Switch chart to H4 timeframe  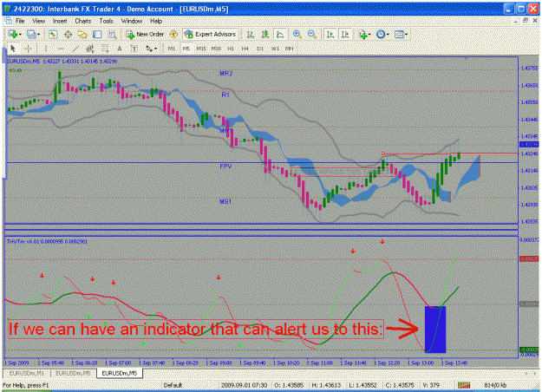pyautogui.click(x=245, y=49)
